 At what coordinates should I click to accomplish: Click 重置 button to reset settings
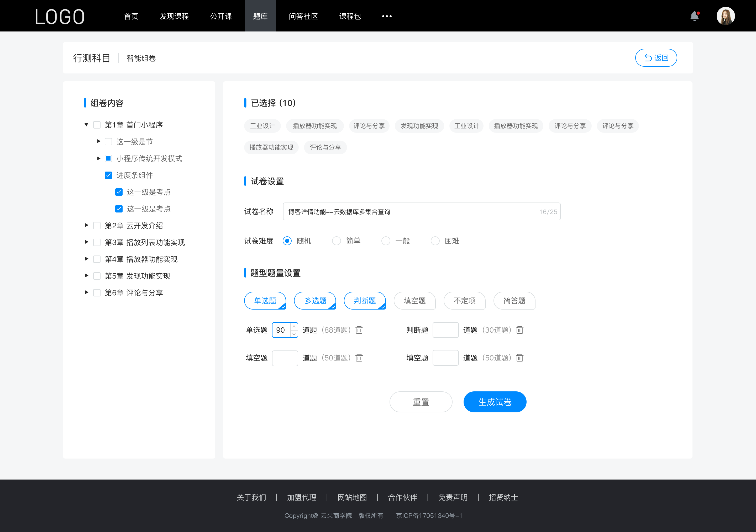coord(421,401)
